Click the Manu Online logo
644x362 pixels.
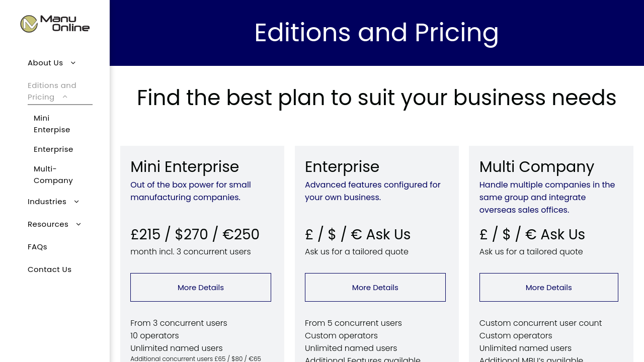[55, 24]
